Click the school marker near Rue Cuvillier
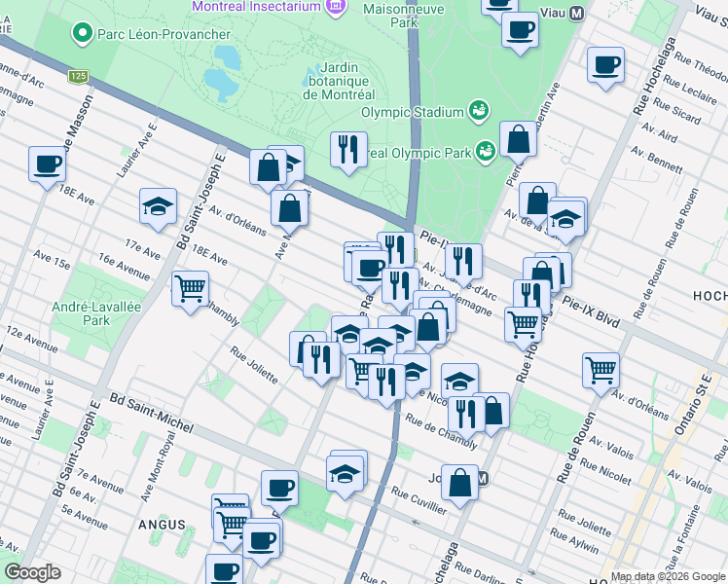The image size is (728, 584). tap(345, 474)
